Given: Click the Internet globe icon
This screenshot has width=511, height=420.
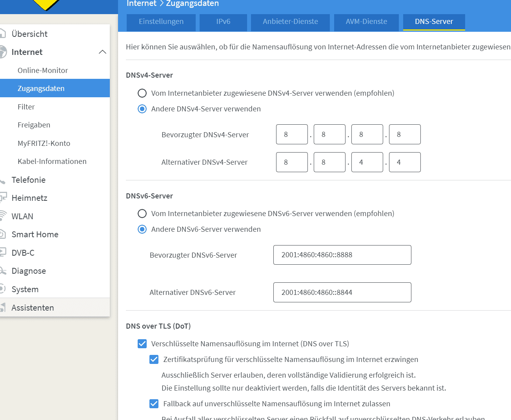Looking at the screenshot, I should click(x=3, y=52).
